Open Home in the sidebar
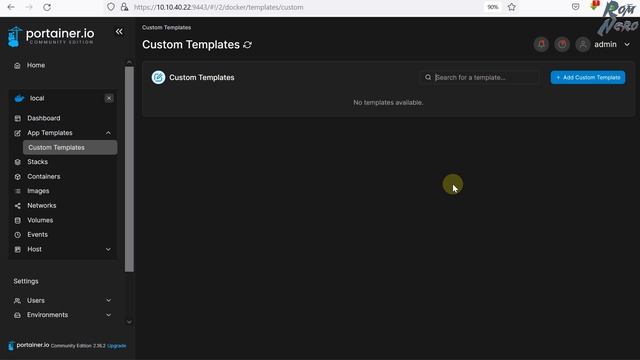The width and height of the screenshot is (640, 360). click(36, 65)
